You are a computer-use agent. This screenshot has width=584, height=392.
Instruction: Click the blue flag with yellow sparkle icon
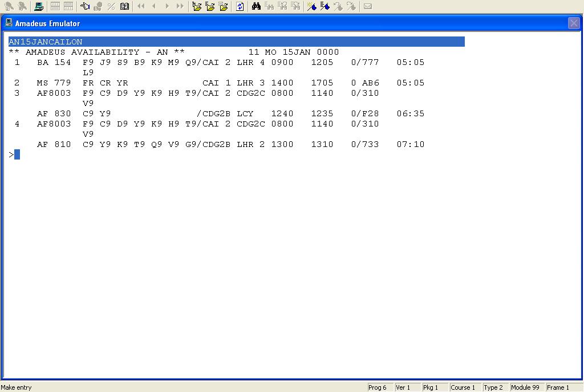click(x=312, y=6)
